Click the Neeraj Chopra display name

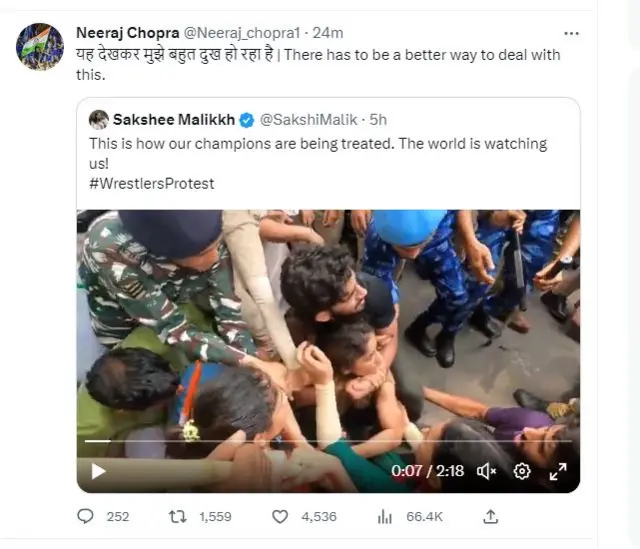126,33
